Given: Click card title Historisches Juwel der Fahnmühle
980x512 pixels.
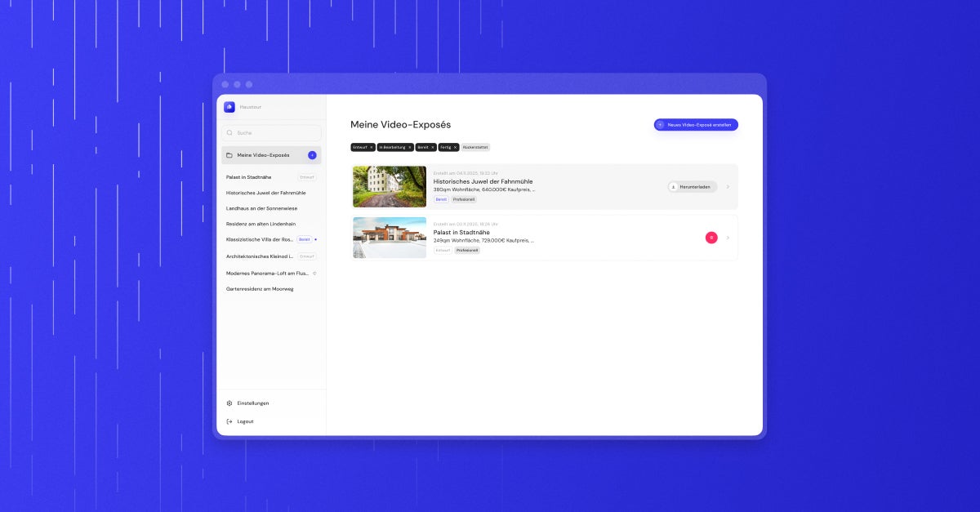Looking at the screenshot, I should [483, 181].
